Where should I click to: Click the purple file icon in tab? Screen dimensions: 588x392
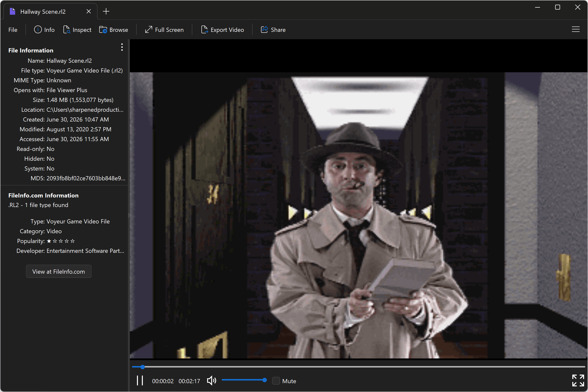tap(12, 11)
